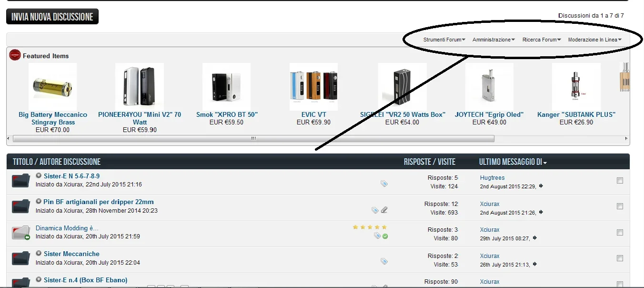This screenshot has height=288, width=644.
Task: Open thread Sister-E n.4 (Box BF Ebano)
Action: [86, 280]
